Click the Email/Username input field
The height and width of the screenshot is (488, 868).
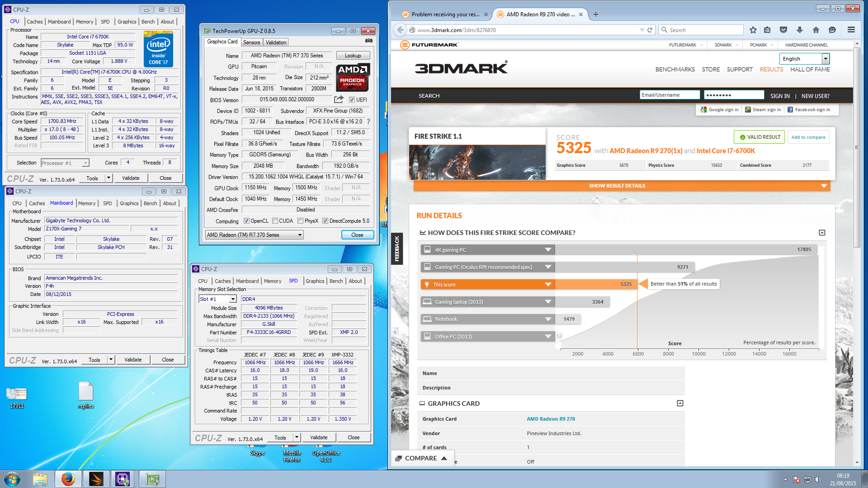670,95
